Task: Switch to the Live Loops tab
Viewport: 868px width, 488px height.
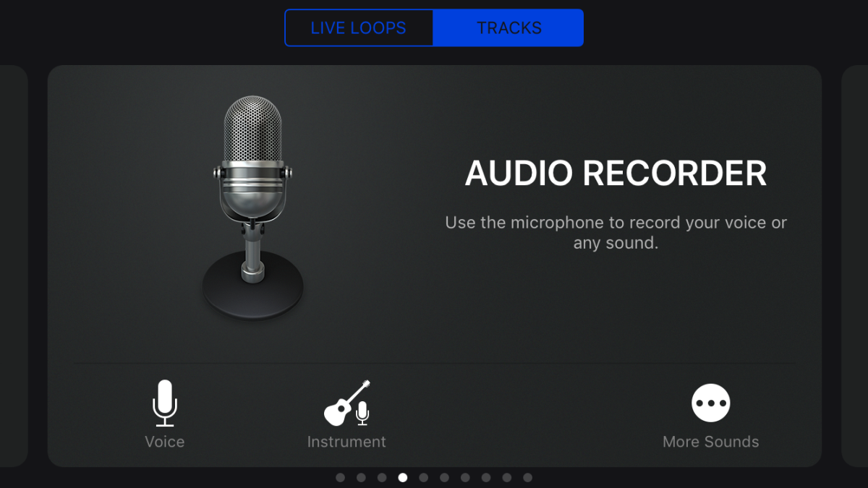Action: tap(359, 28)
